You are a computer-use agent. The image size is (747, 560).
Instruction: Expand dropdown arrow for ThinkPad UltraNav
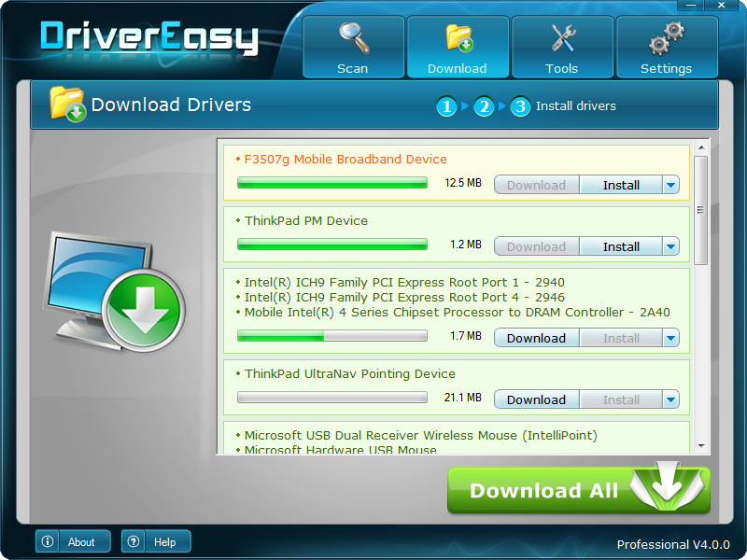(x=670, y=399)
